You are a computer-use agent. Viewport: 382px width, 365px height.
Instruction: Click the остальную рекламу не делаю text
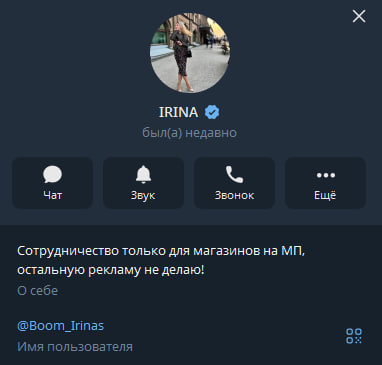tap(110, 270)
